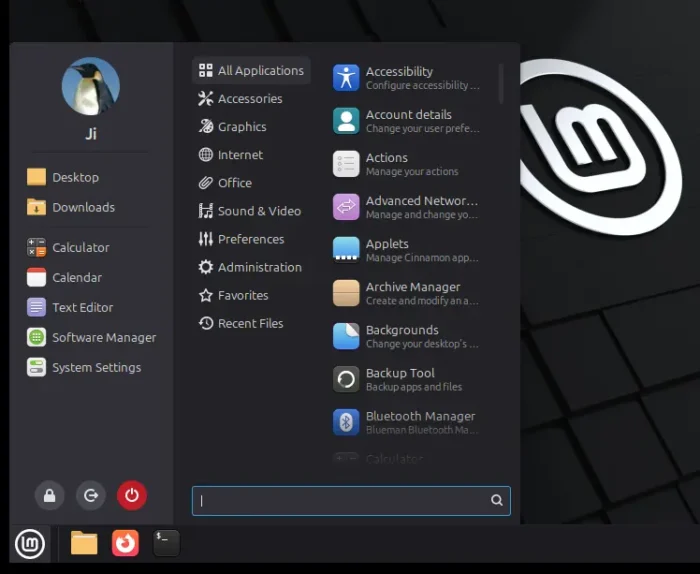Click the application search input field
Image resolution: width=700 pixels, height=574 pixels.
[340, 501]
